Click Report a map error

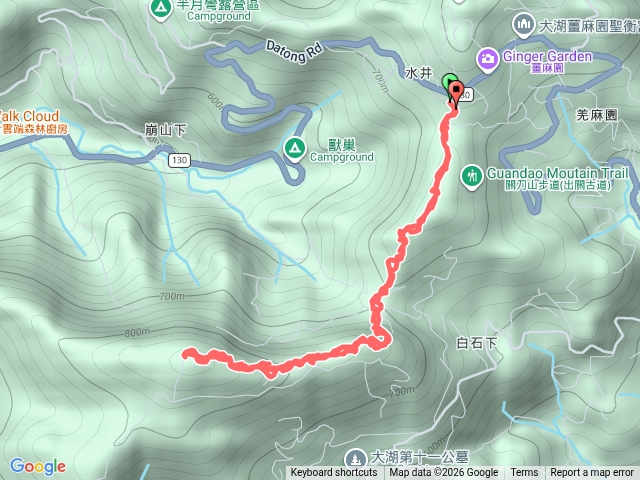592,472
